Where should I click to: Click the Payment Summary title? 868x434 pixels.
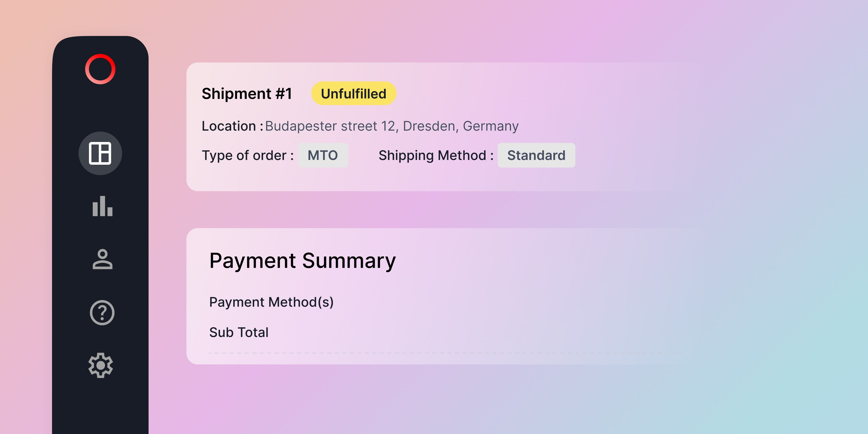302,260
